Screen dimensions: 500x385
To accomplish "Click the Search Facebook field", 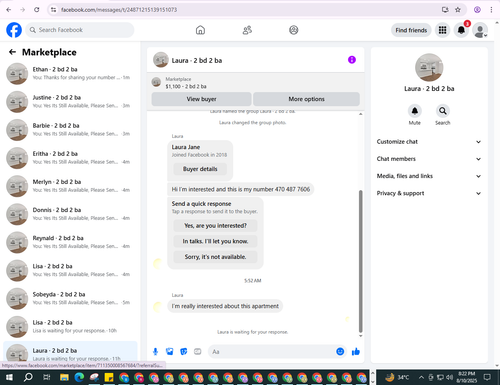I will (80, 30).
